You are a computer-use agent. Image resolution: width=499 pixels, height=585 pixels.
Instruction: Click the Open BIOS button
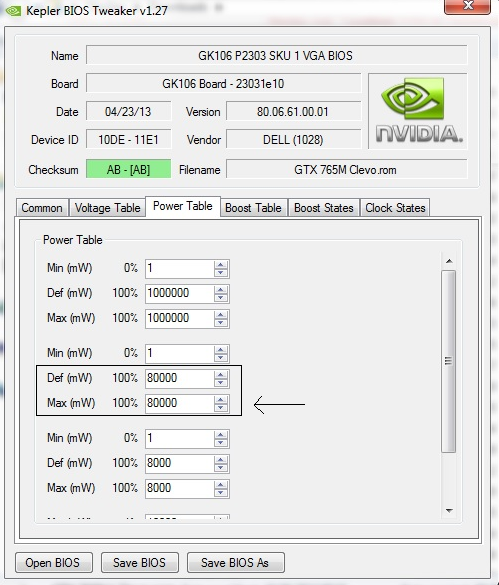53,562
